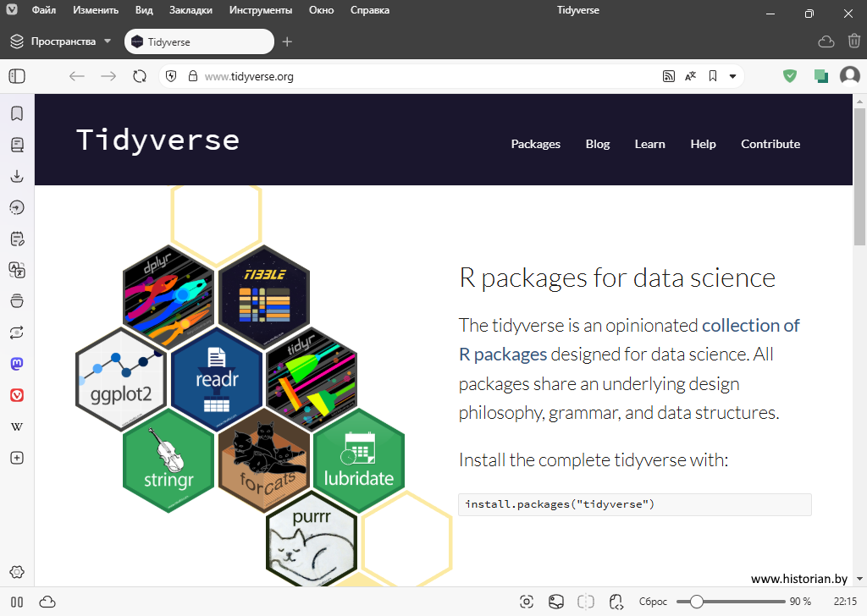Open the Downloads panel
The width and height of the screenshot is (867, 616).
[17, 176]
